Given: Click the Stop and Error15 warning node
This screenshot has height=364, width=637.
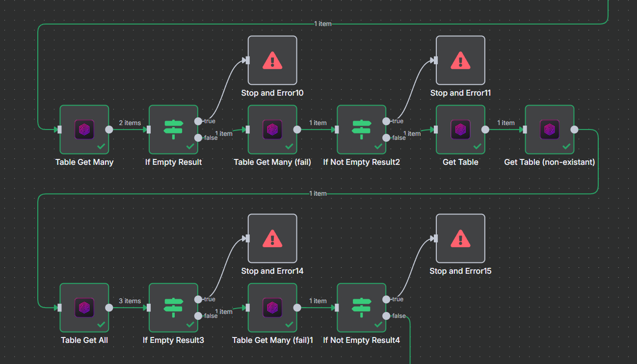Looking at the screenshot, I should 460,238.
